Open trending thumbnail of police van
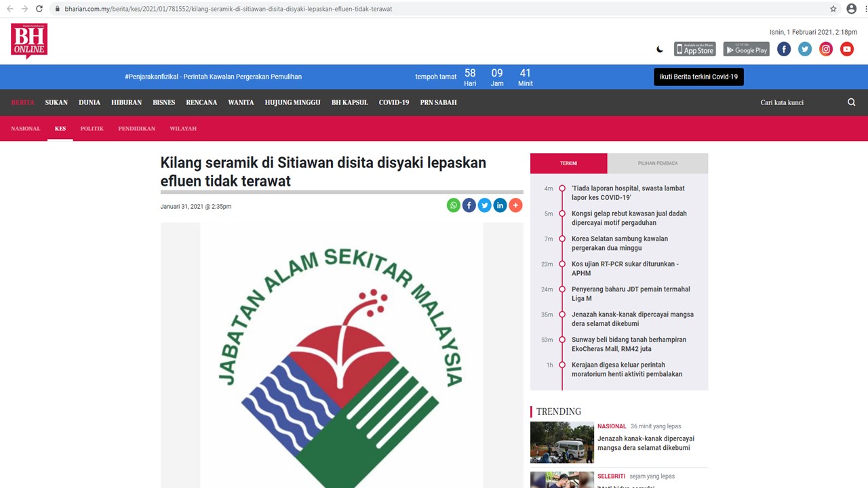 [562, 442]
